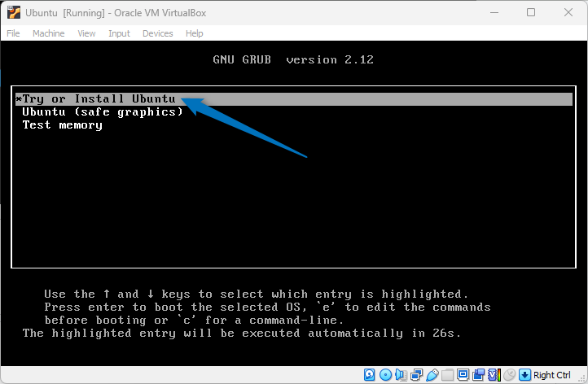588x384 pixels.
Task: Close the Ubuntu VM window
Action: [568, 12]
